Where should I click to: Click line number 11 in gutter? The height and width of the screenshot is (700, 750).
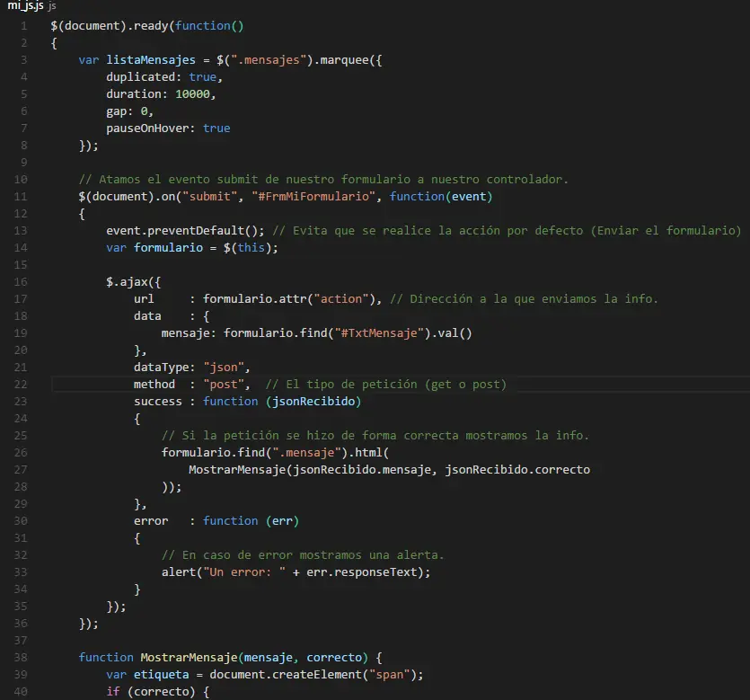tap(21, 197)
